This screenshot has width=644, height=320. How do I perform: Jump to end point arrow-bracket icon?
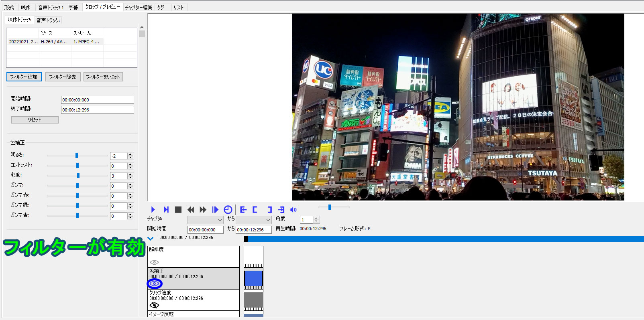pos(281,210)
